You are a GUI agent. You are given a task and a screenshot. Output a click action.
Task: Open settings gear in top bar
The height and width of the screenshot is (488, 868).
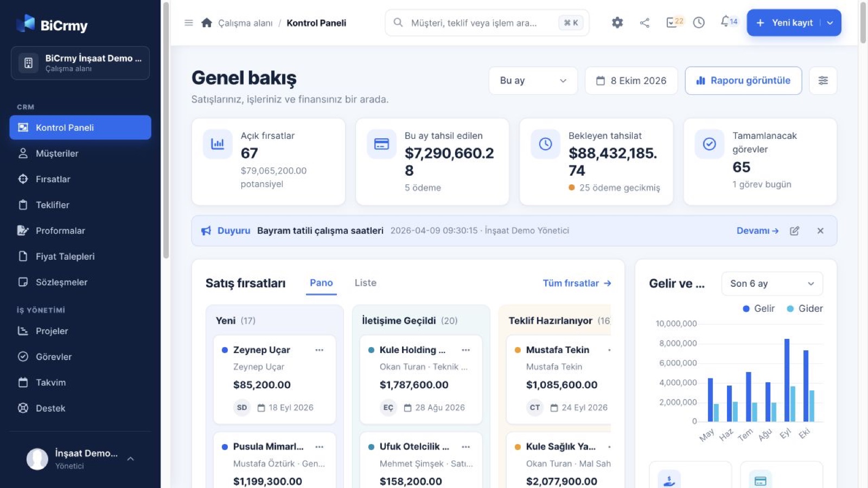coord(617,23)
